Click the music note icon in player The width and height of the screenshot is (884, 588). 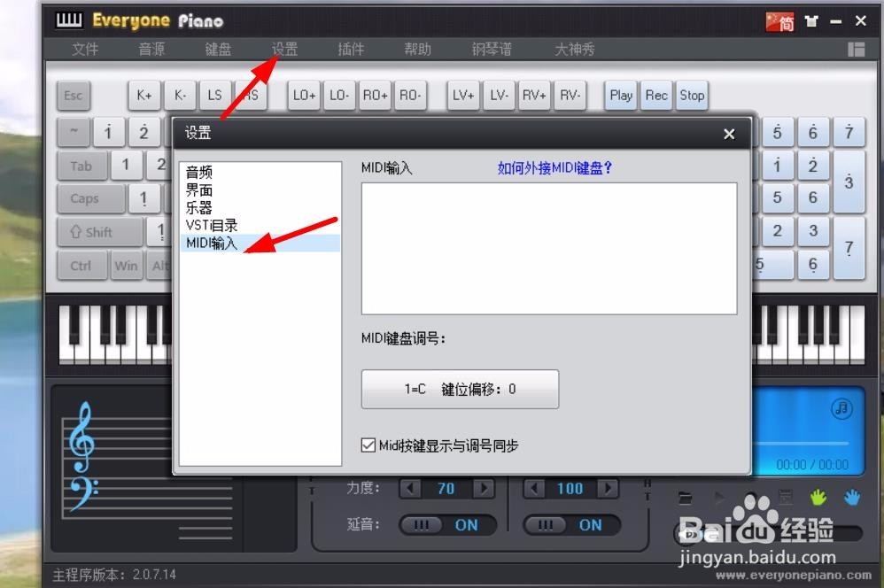[841, 408]
